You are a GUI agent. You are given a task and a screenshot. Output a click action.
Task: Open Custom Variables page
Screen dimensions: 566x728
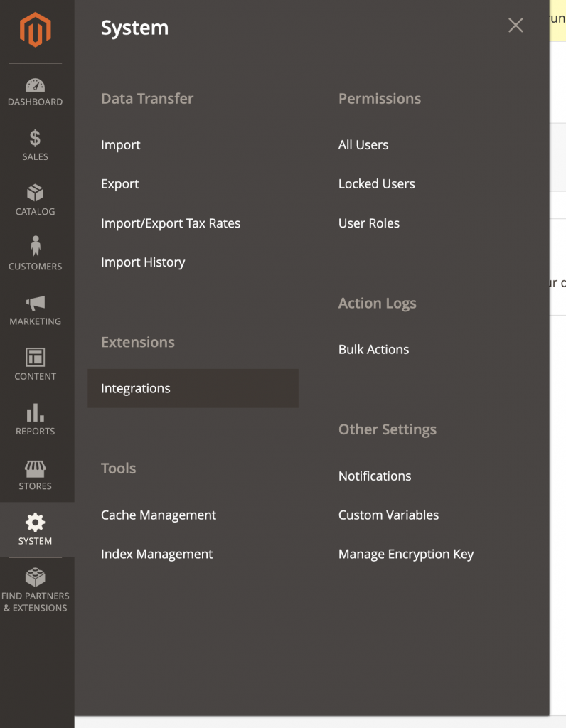pyautogui.click(x=388, y=515)
